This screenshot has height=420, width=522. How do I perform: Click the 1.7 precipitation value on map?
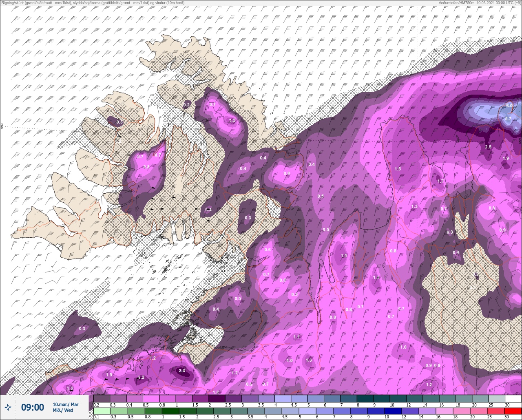440,181
